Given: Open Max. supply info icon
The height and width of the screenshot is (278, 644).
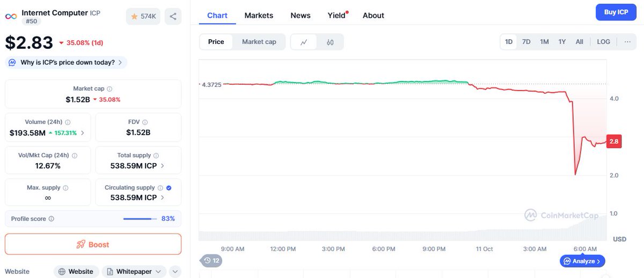Looking at the screenshot, I should (x=65, y=188).
